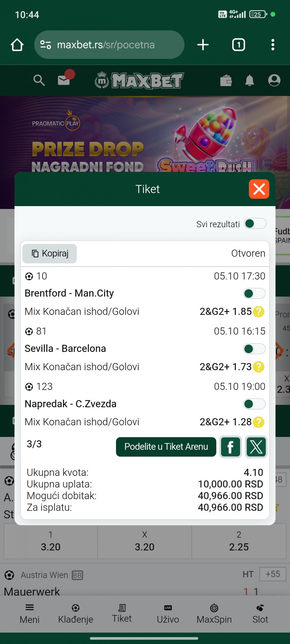Click Podelite u Tiket Arenu button
This screenshot has height=644, width=290.
[x=166, y=447]
